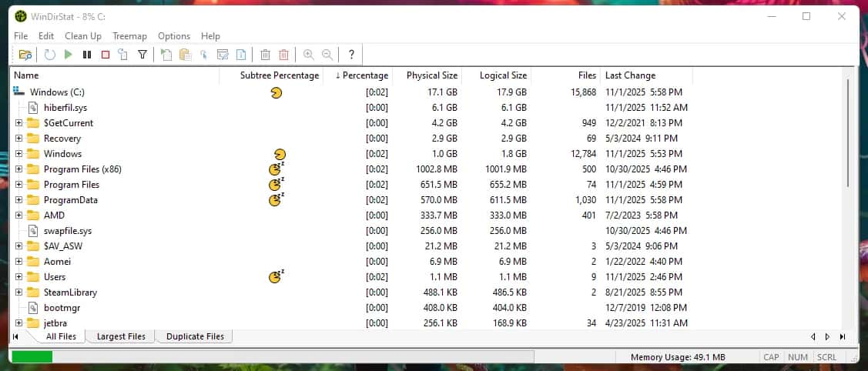Switch to the Largest Files tab
The width and height of the screenshot is (868, 371).
(x=121, y=336)
